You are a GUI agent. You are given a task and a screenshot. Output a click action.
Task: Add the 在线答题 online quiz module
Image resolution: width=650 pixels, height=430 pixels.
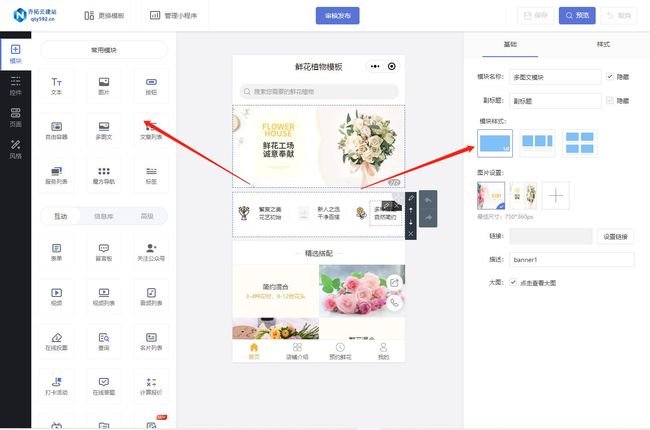(104, 386)
